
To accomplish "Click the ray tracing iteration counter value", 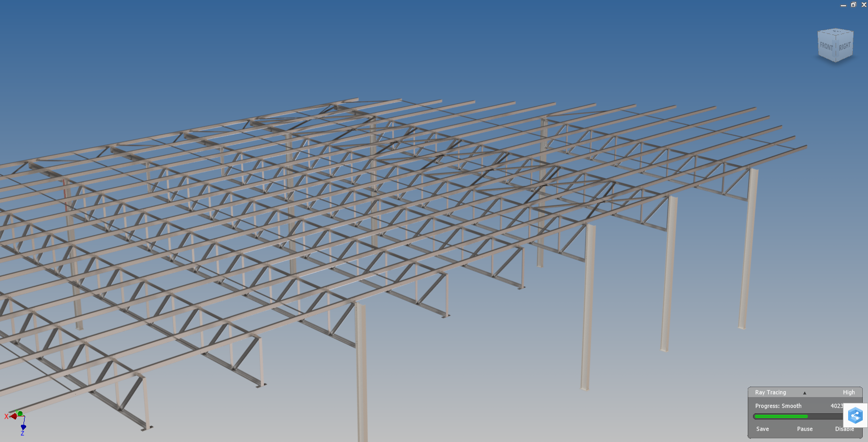I will point(836,406).
